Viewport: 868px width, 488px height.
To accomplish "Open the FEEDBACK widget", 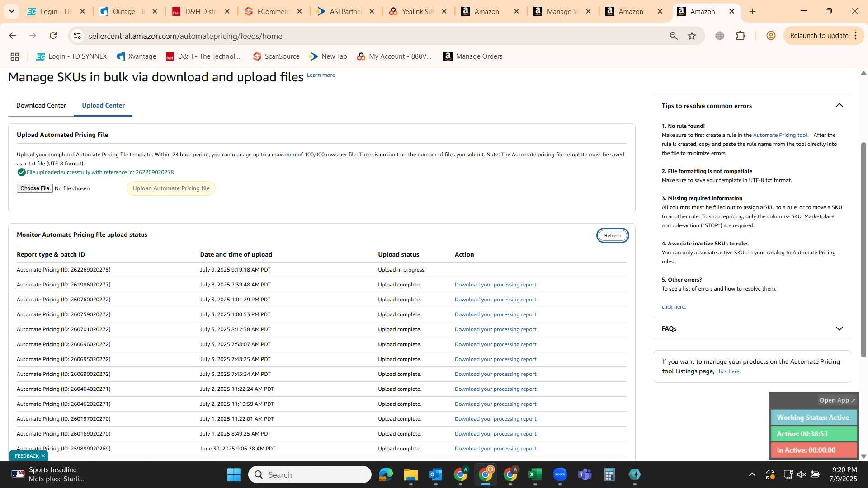I will [27, 456].
